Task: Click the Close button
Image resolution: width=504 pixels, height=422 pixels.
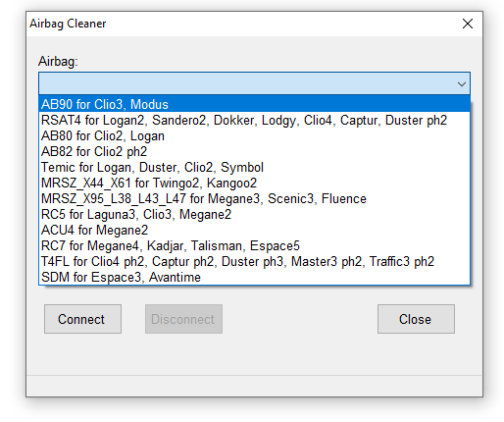Action: point(416,319)
